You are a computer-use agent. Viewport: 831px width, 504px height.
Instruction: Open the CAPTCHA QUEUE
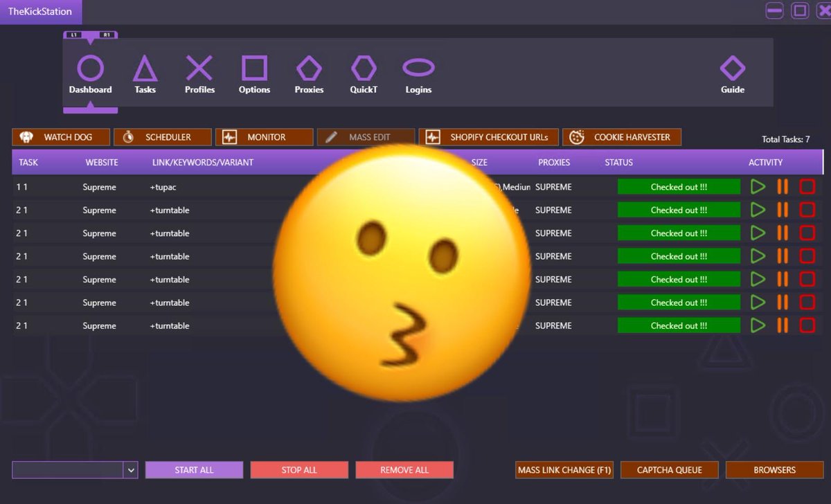pyautogui.click(x=669, y=470)
